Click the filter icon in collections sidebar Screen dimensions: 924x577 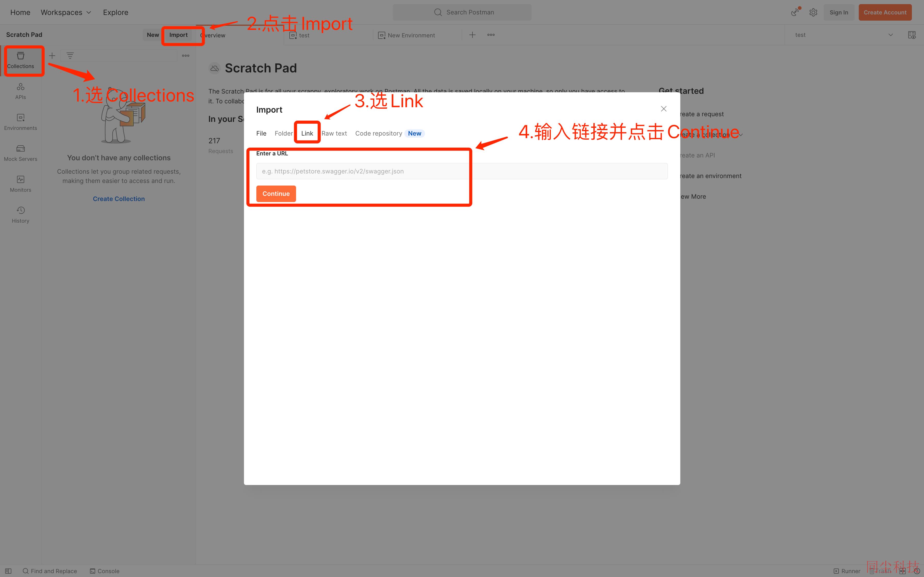click(x=70, y=56)
